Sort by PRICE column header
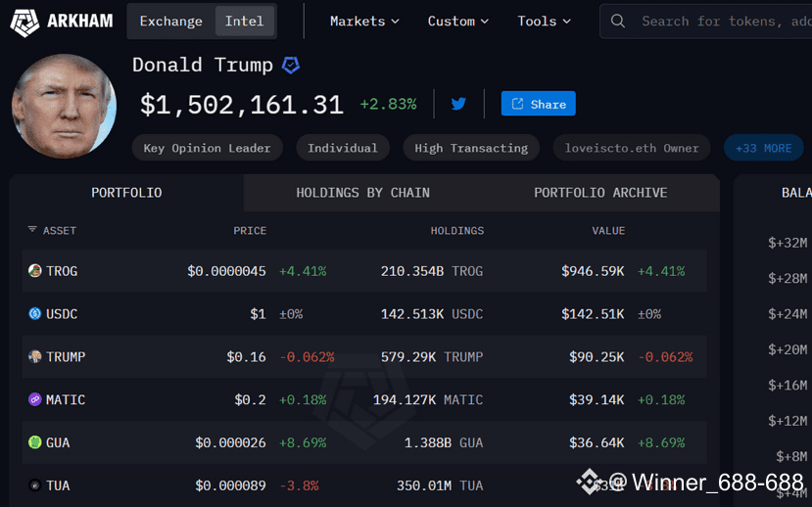 click(x=250, y=231)
